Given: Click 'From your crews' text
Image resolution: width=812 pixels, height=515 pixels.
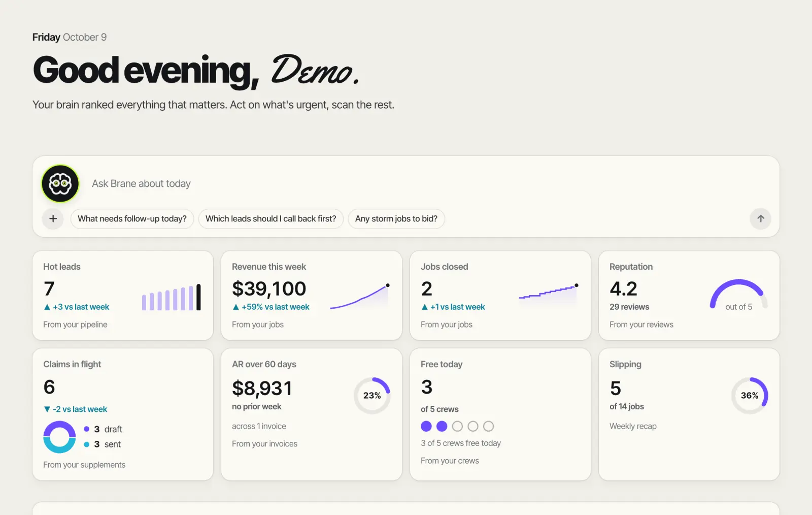Looking at the screenshot, I should [450, 461].
